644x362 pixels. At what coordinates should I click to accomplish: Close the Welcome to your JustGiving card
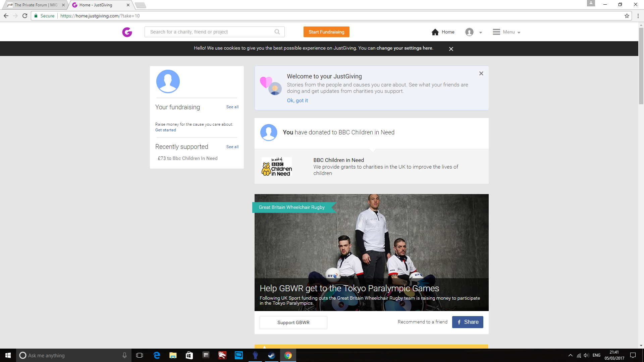(x=481, y=73)
